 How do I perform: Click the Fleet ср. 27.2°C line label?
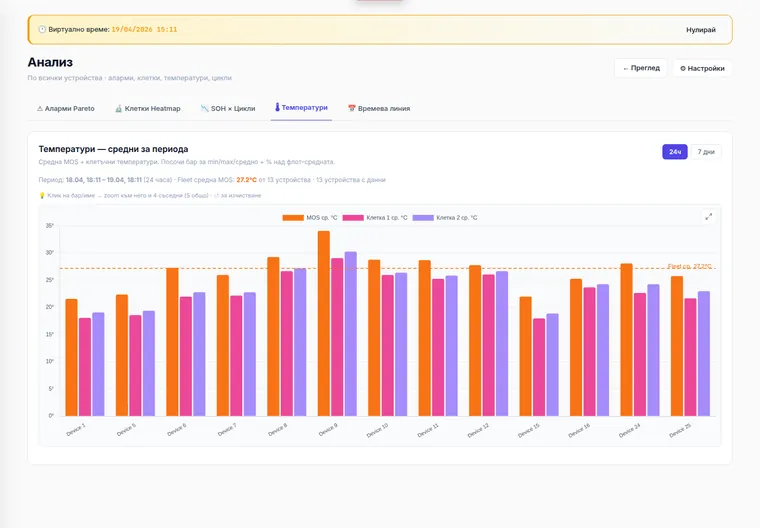[x=689, y=266]
